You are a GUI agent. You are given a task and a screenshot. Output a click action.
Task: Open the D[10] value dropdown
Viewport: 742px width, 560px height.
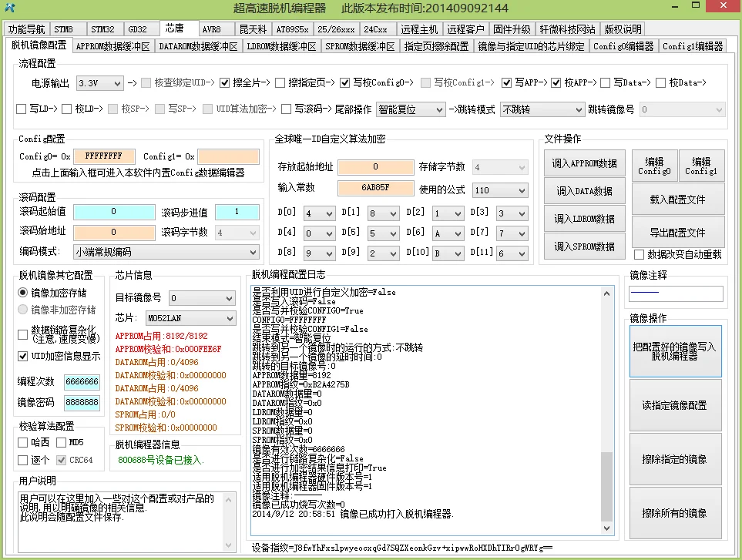(x=448, y=253)
